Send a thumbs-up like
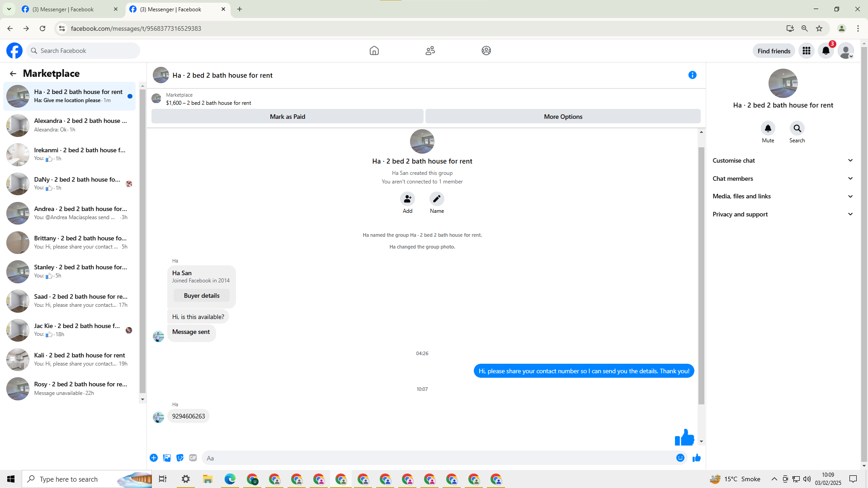Image resolution: width=868 pixels, height=488 pixels. pos(697,458)
